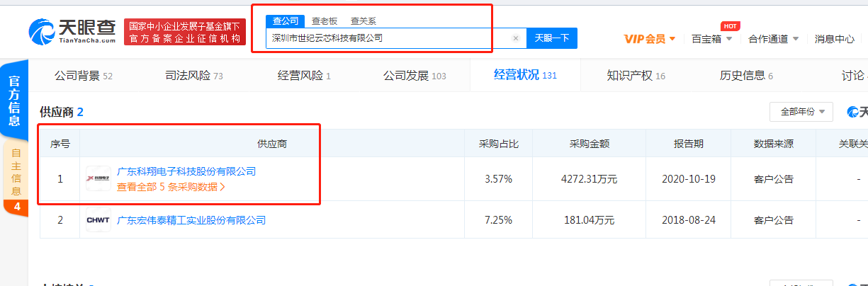Click the 181.04万元 amount cell
The width and height of the screenshot is (868, 286).
click(590, 220)
